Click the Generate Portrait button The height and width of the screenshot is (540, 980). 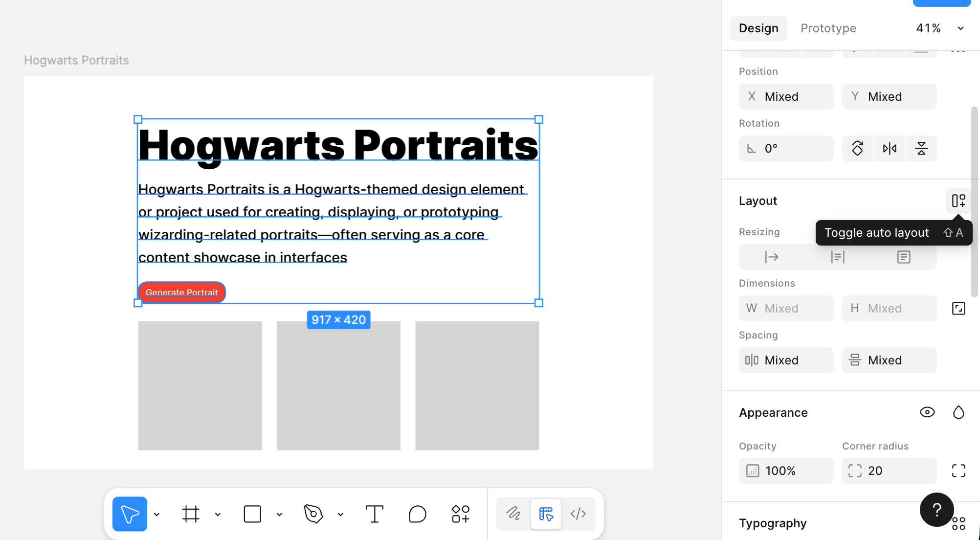click(x=181, y=292)
